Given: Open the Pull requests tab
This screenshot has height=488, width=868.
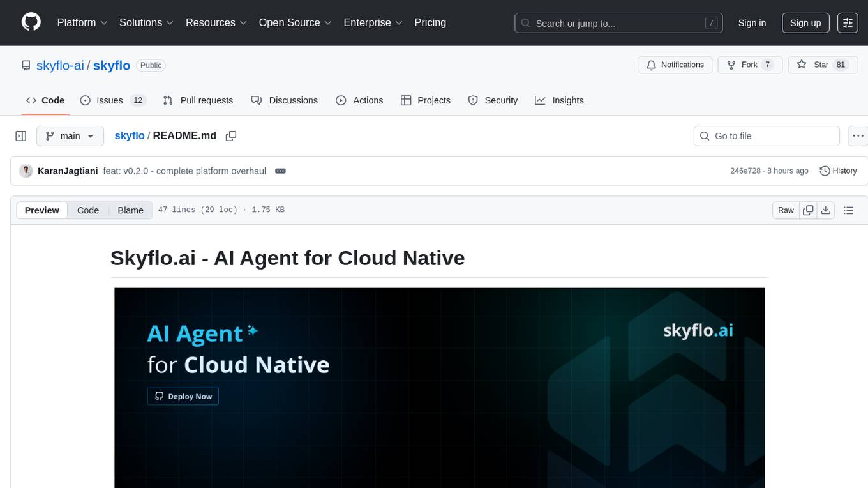Looking at the screenshot, I should (x=198, y=100).
